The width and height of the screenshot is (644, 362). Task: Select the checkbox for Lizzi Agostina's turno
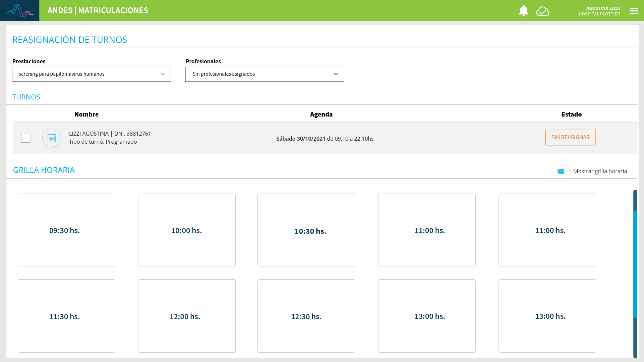click(x=26, y=138)
